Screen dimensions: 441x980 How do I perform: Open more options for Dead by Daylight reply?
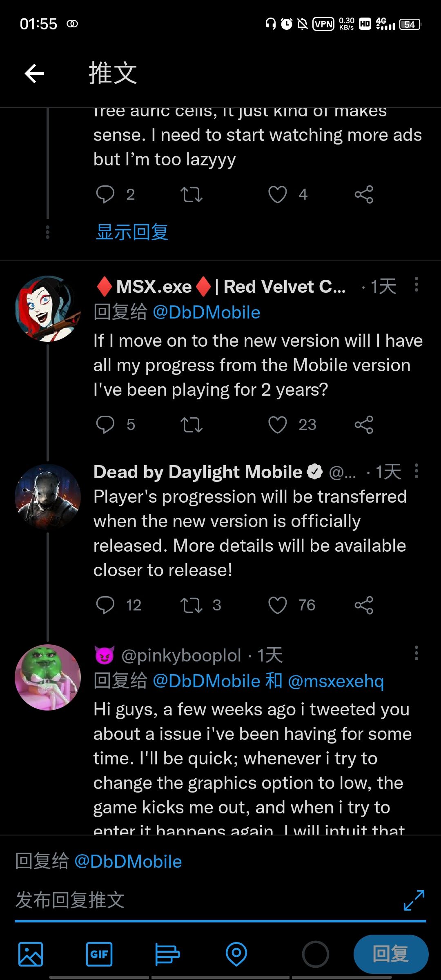click(x=416, y=471)
